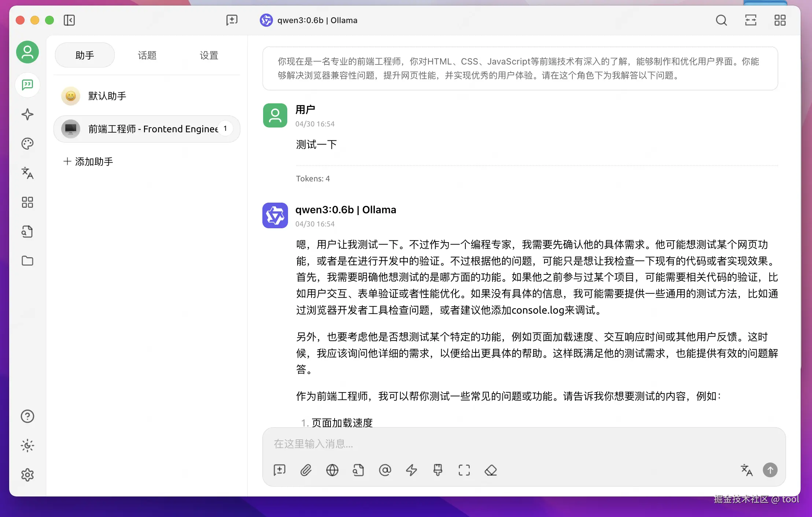Open the knowledge base icon in input toolbar

[358, 470]
